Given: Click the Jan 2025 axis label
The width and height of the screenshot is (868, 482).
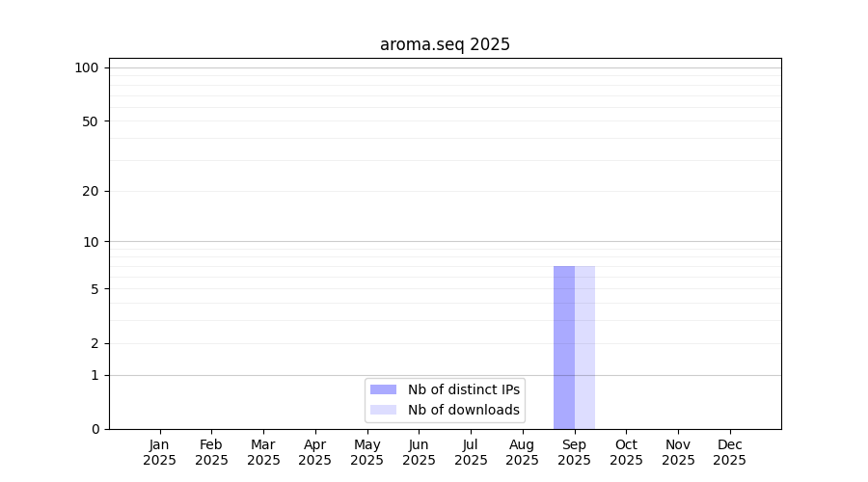Looking at the screenshot, I should click(x=159, y=452).
